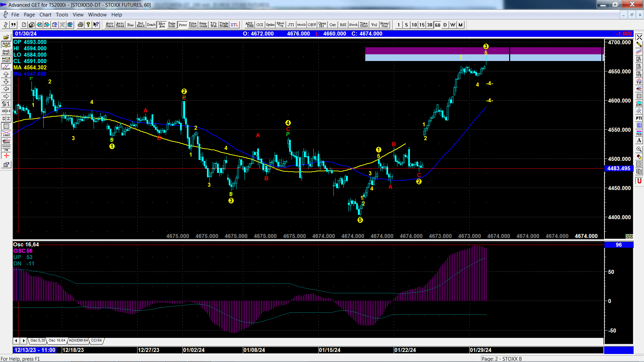Toggle the Parabolic study button
The height and width of the screenshot is (362, 644).
[172, 25]
